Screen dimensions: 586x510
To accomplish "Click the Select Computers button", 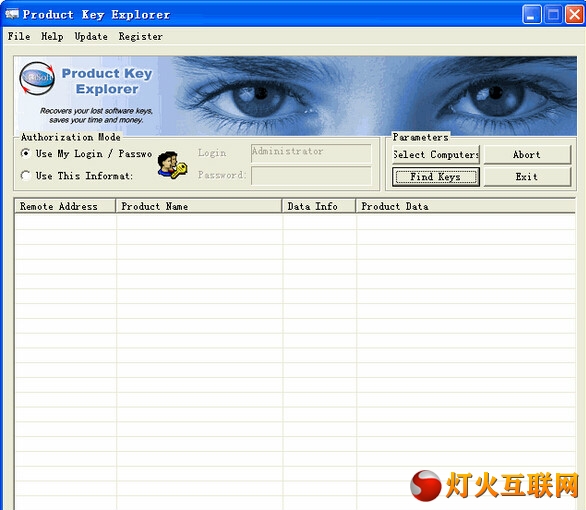I will point(436,154).
